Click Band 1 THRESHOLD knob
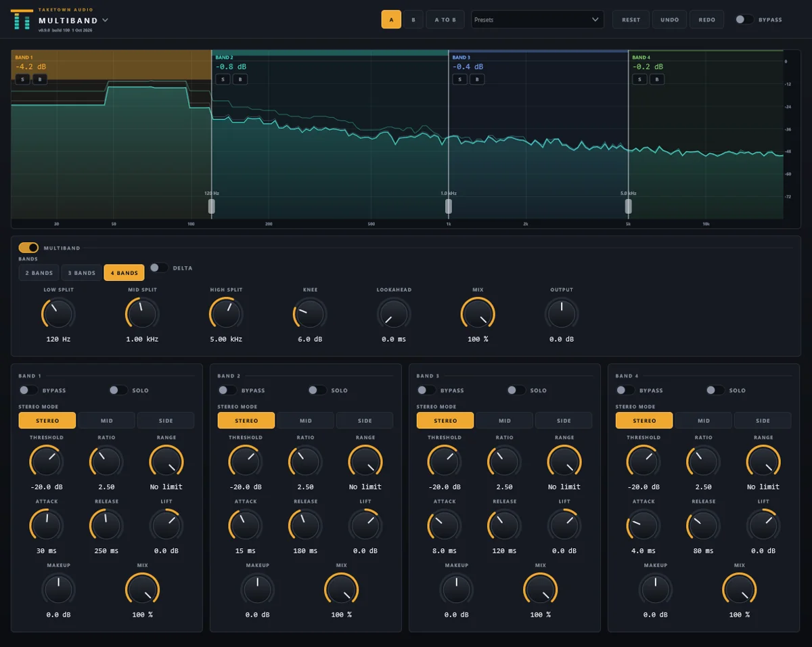Image resolution: width=812 pixels, height=647 pixels. click(46, 462)
